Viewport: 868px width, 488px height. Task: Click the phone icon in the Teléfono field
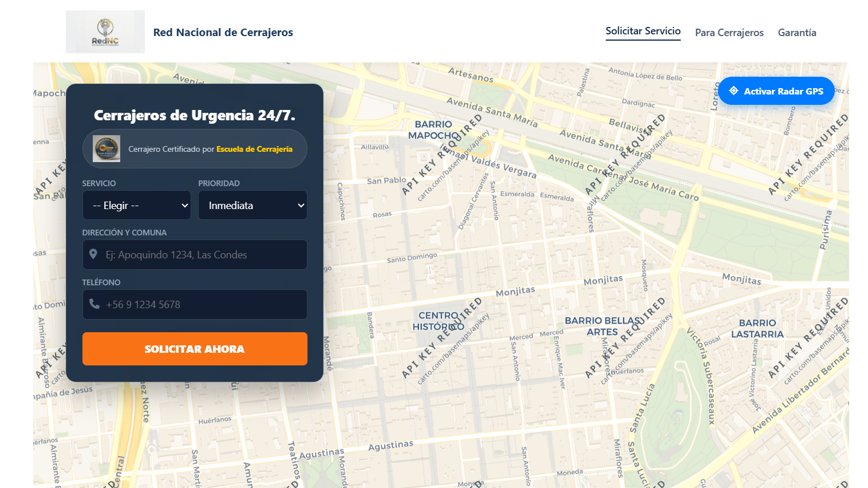(94, 304)
